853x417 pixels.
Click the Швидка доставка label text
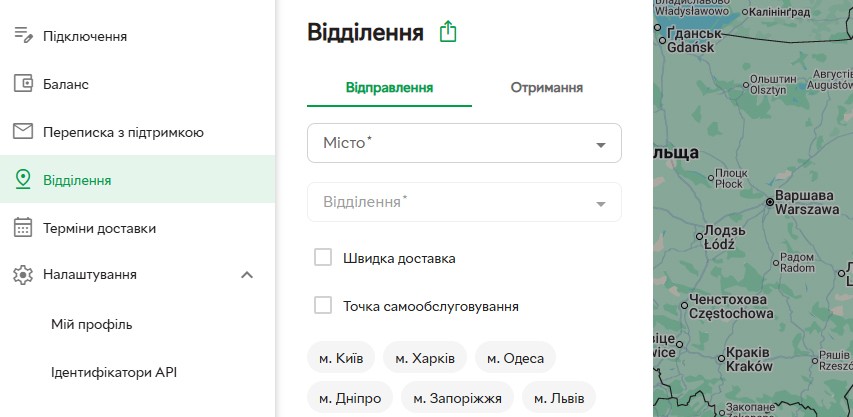(x=399, y=258)
